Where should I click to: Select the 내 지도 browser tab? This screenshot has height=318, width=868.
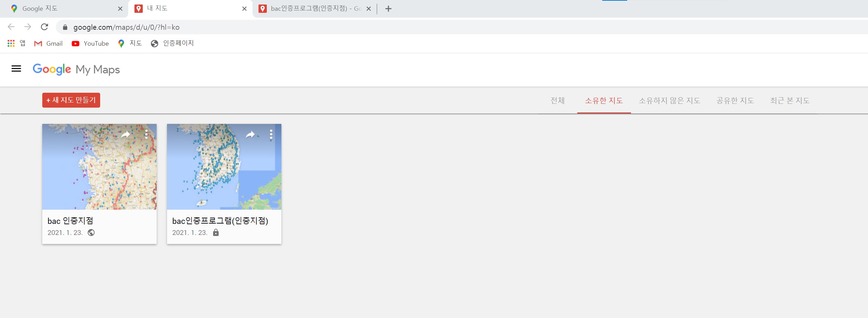[190, 9]
